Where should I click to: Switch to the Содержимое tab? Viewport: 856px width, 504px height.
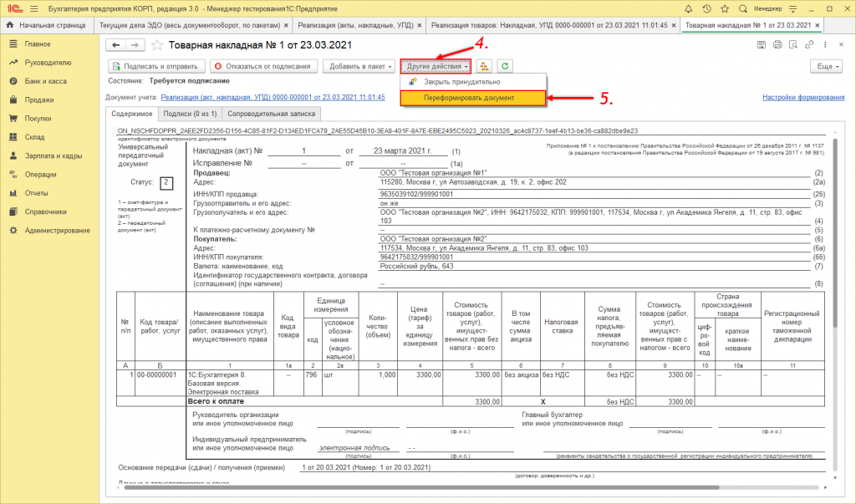pyautogui.click(x=132, y=114)
